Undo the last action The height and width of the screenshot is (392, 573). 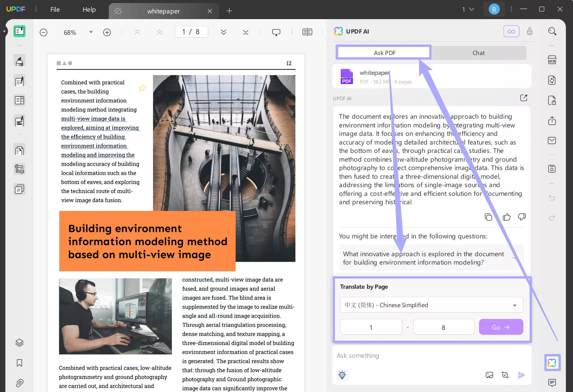[552, 198]
